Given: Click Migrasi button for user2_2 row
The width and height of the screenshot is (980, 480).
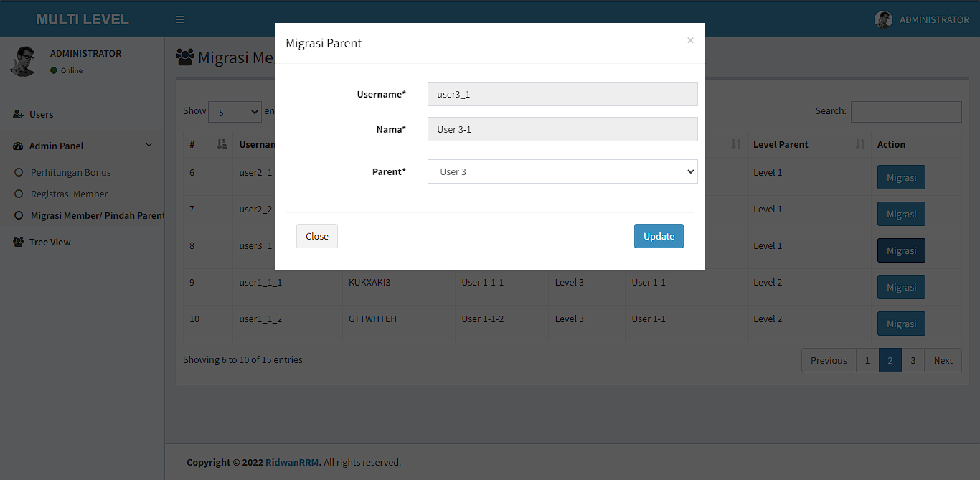Looking at the screenshot, I should [901, 214].
